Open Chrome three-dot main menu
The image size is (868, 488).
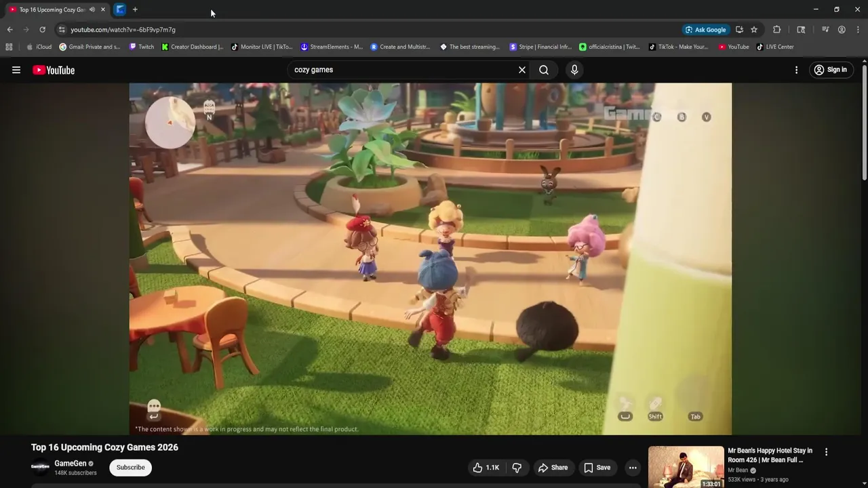click(x=858, y=30)
